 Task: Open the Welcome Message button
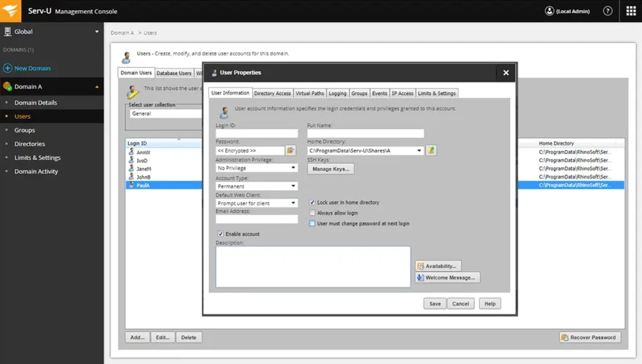pyautogui.click(x=448, y=278)
